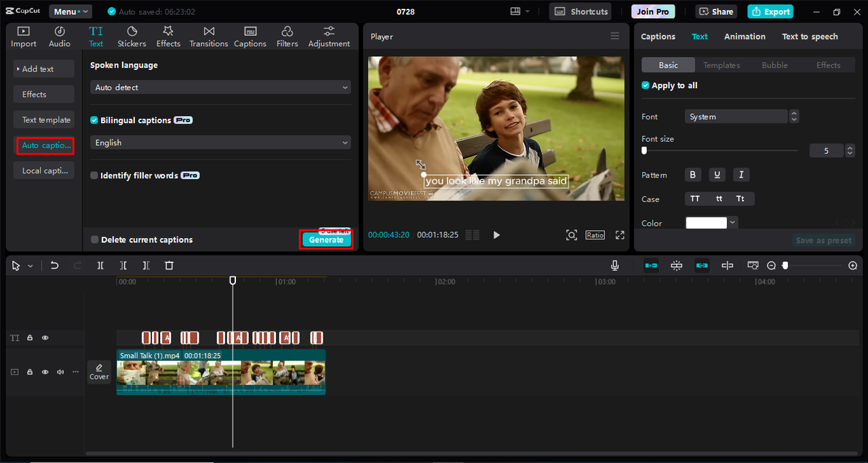This screenshot has height=463, width=868.
Task: Enable the Bilingual captions checkbox
Action: (x=94, y=120)
